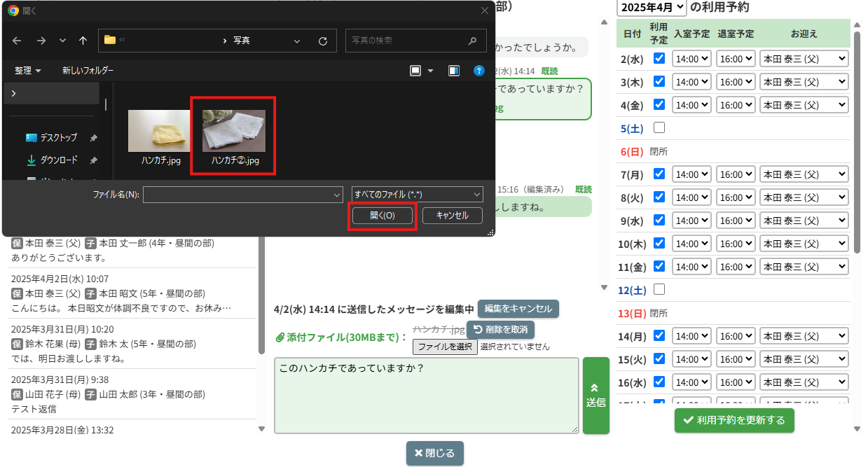Uncheck the reservation checkbox for 2(水)
This screenshot has height=467, width=868.
(659, 58)
